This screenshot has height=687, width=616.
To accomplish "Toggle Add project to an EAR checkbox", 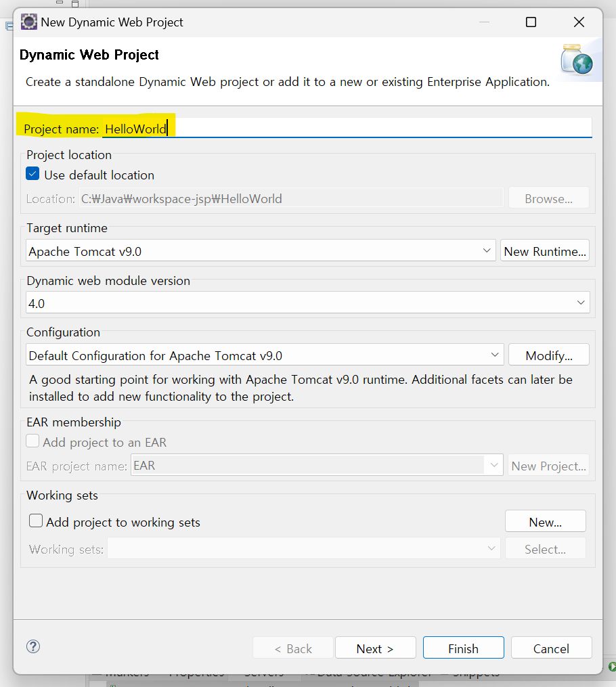I will 32,441.
